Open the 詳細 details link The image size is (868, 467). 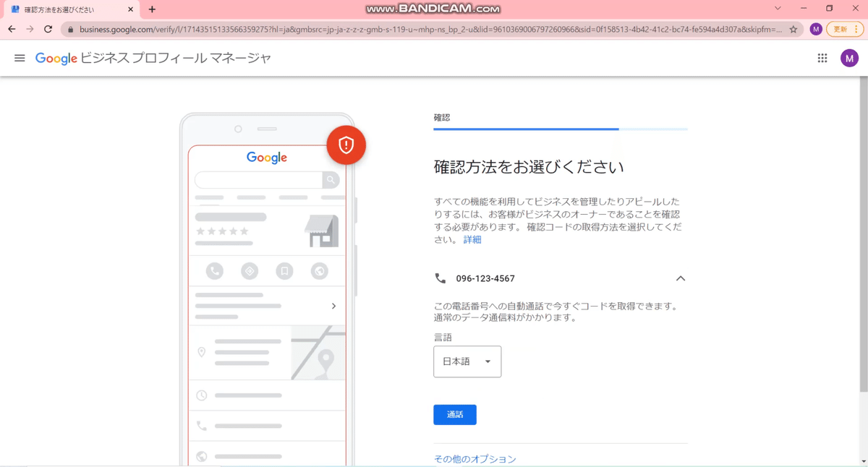pyautogui.click(x=472, y=239)
